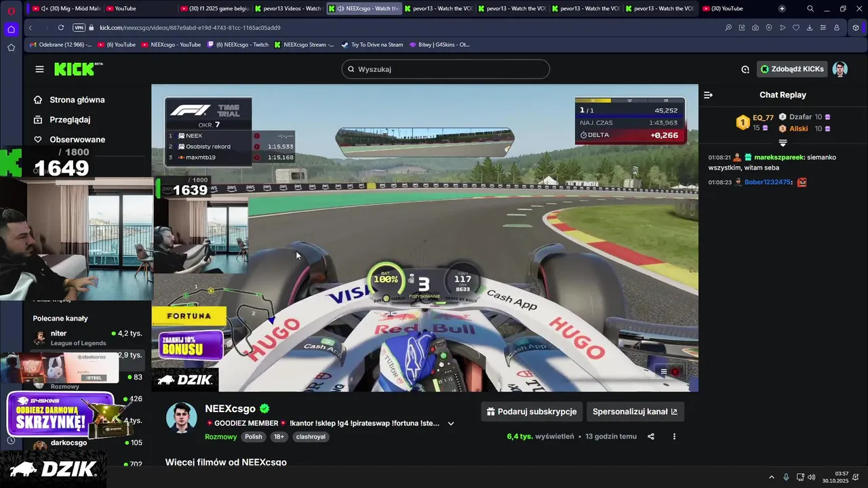Open the Try To Drive na Steam bookmark
The image size is (868, 488).
pos(372,45)
